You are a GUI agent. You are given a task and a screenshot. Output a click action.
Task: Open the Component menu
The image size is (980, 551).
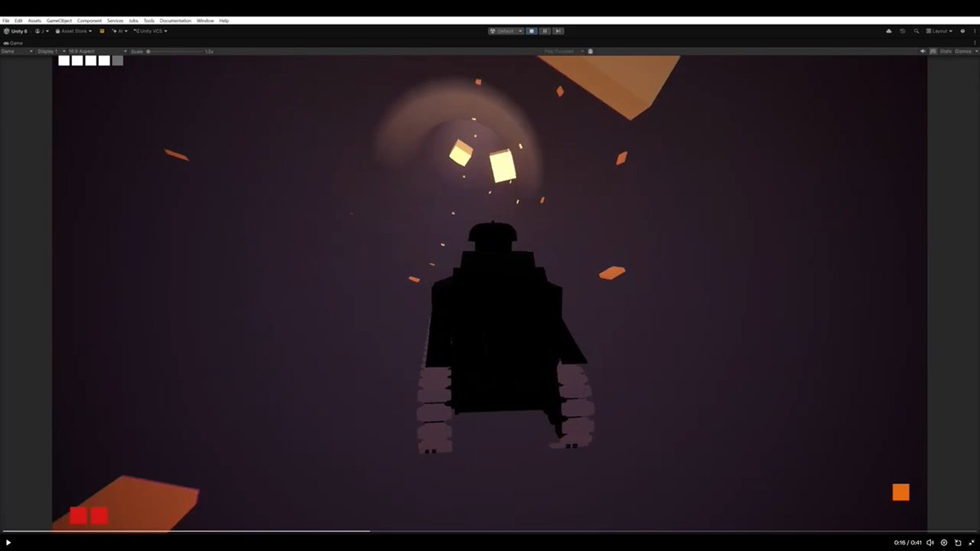click(90, 20)
